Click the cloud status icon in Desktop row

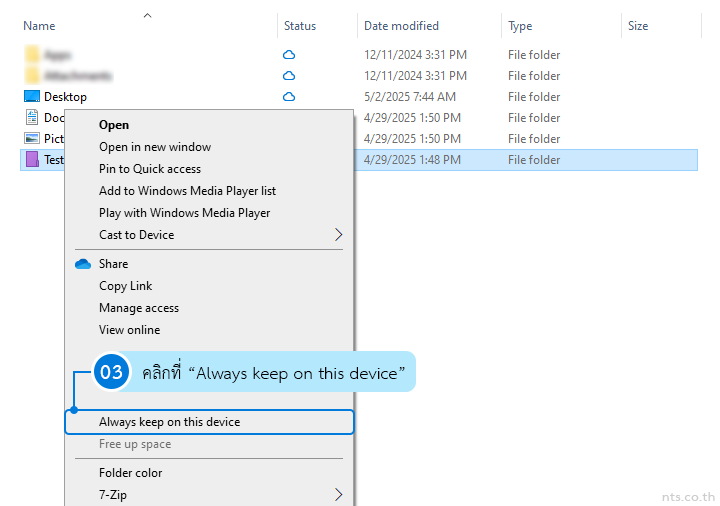(x=289, y=96)
